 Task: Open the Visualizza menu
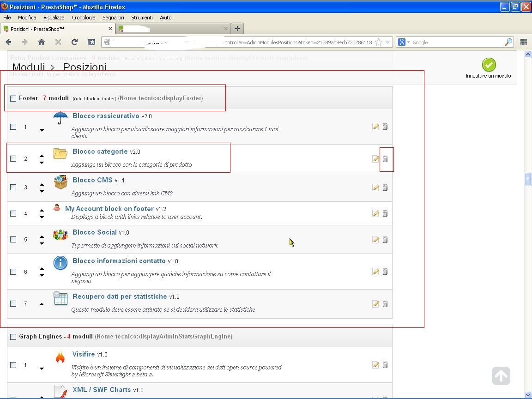54,18
